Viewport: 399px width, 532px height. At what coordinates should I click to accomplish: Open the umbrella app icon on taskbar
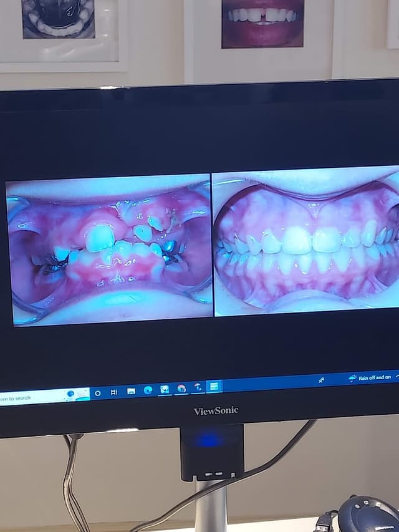tap(198, 387)
